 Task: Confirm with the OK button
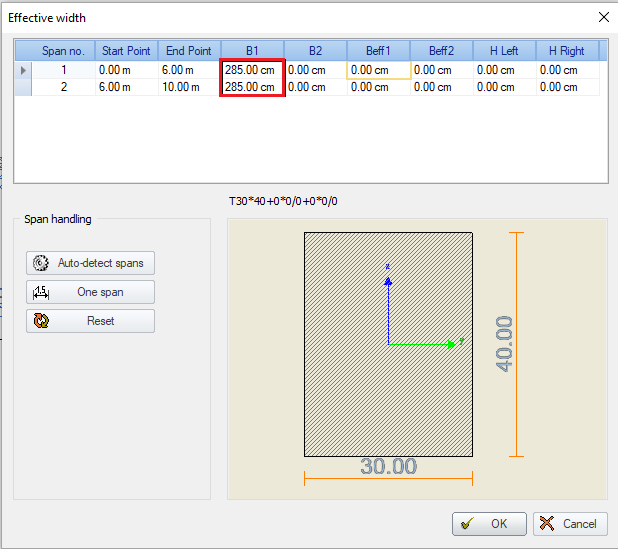(489, 524)
